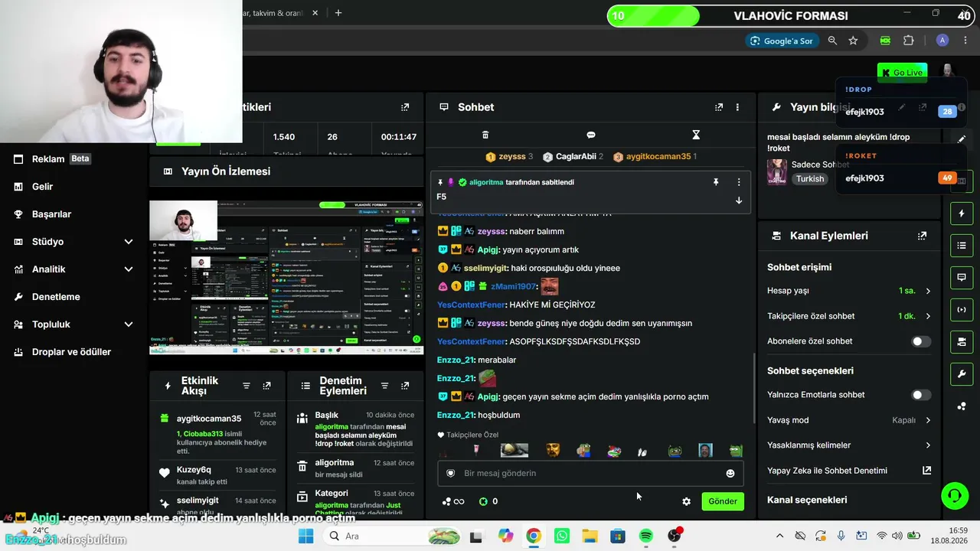Image resolution: width=980 pixels, height=551 pixels.
Task: Open the pinned message options menu
Action: coord(739,182)
